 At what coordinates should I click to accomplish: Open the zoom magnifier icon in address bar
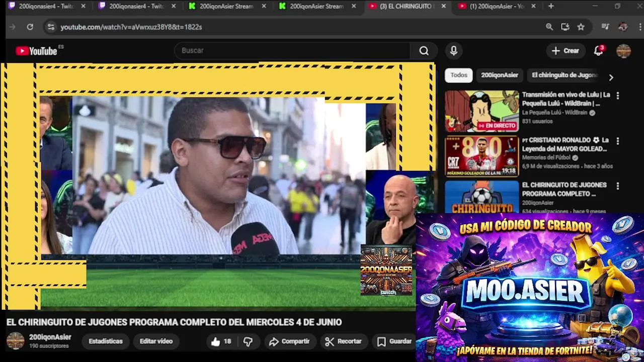pyautogui.click(x=549, y=27)
